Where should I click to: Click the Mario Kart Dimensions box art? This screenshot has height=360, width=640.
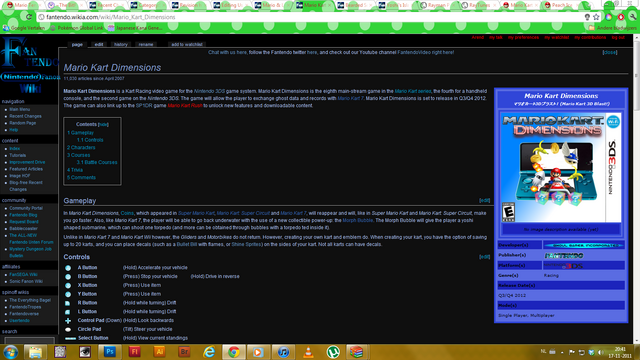(561, 167)
